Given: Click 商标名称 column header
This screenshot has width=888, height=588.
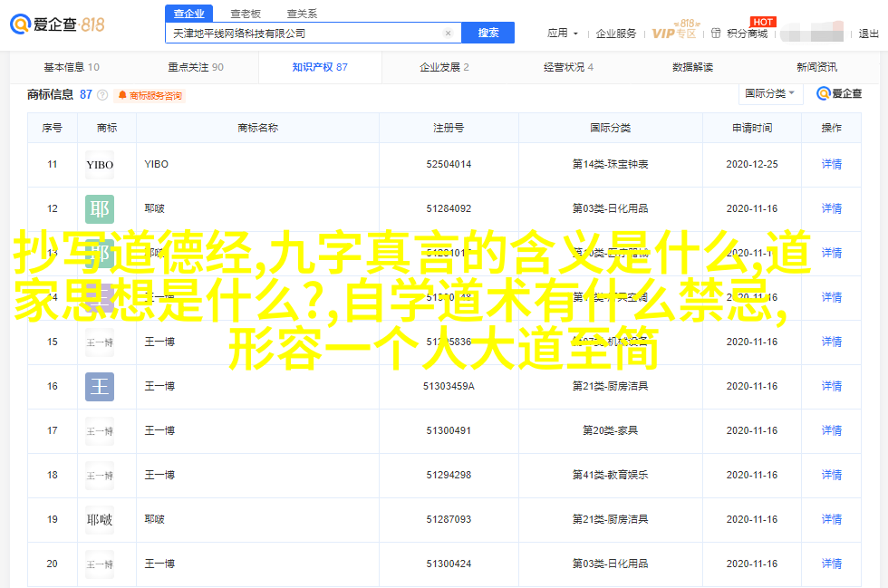Looking at the screenshot, I should [257, 128].
